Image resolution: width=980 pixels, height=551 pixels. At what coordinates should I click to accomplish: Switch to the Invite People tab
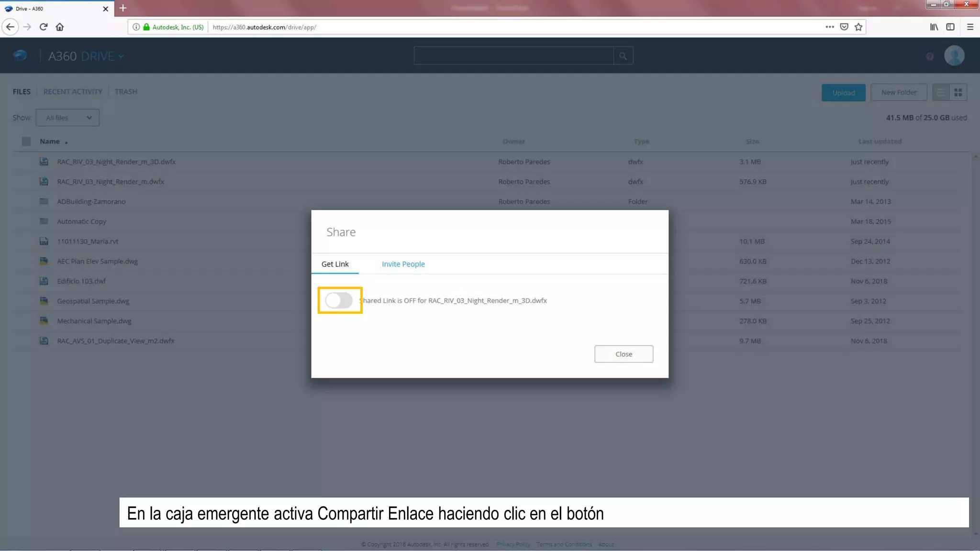coord(403,264)
